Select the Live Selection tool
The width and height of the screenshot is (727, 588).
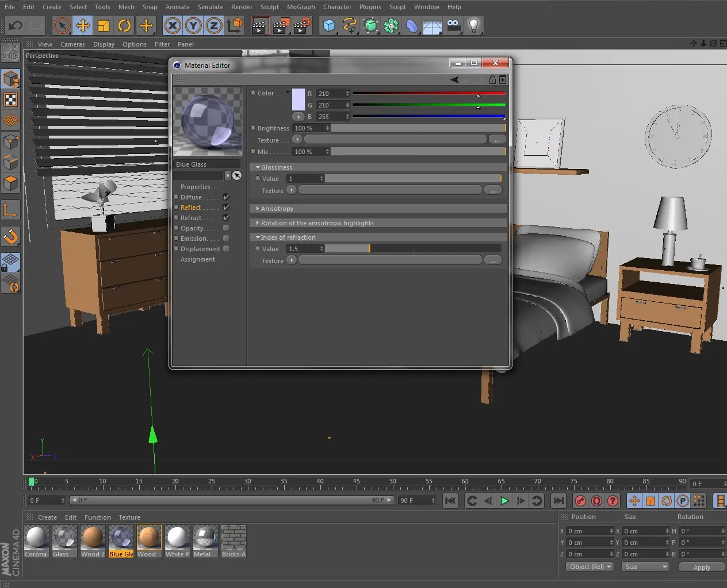[62, 25]
